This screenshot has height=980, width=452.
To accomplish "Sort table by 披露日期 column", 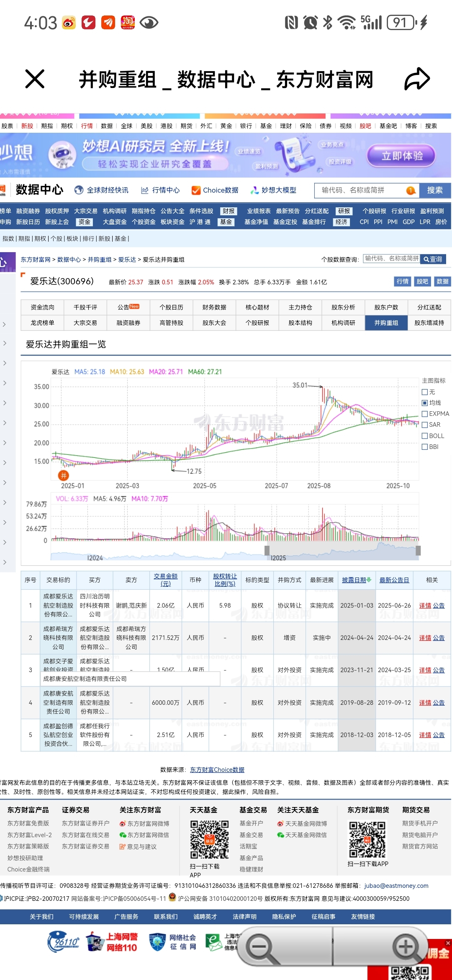I will tap(357, 580).
